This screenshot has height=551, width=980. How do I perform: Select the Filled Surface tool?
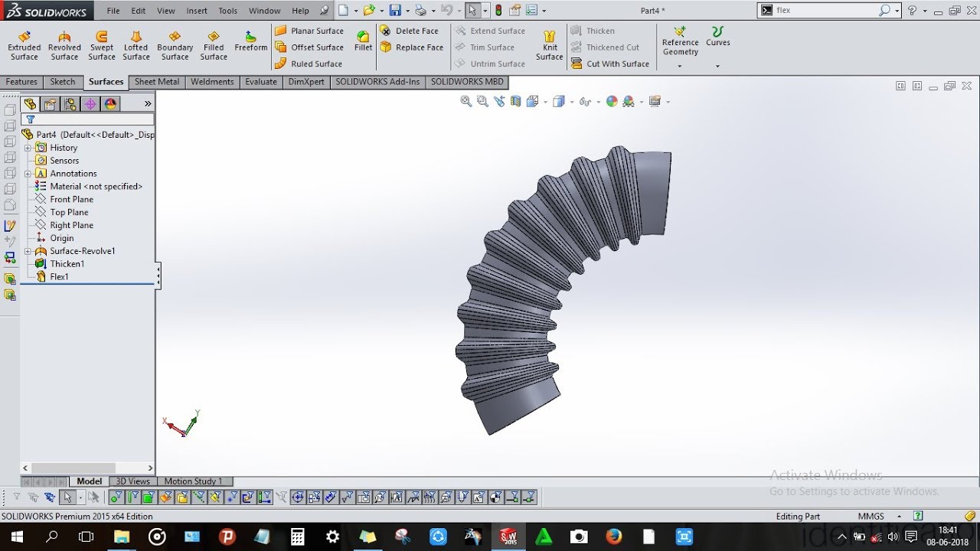214,46
